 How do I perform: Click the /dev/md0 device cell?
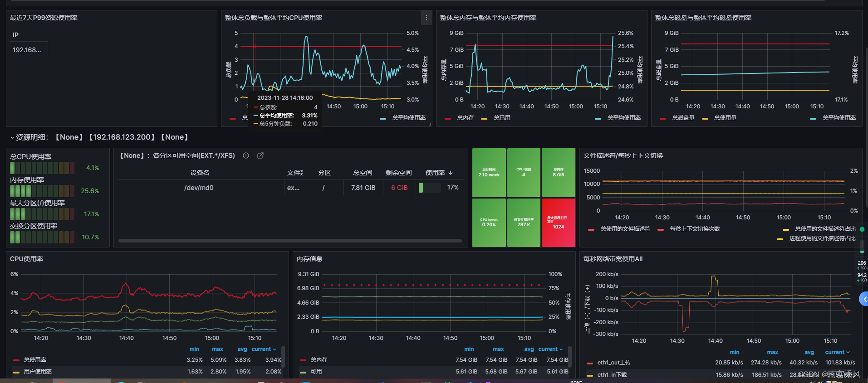(x=199, y=188)
